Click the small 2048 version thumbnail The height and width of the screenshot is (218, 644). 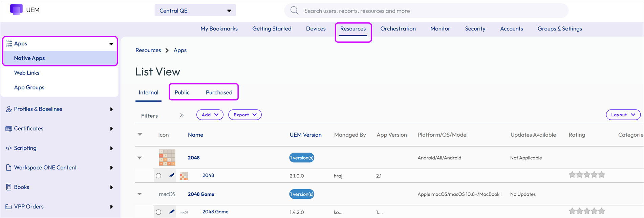[184, 176]
